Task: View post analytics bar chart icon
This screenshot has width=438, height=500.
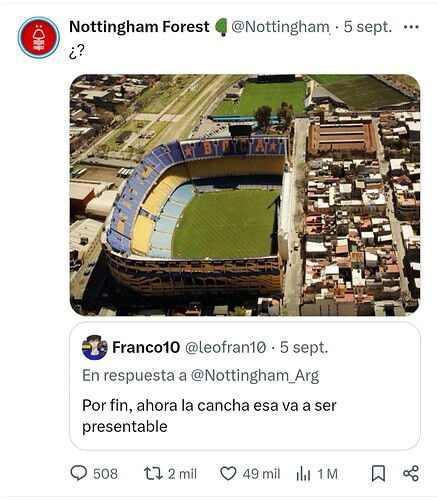Action: point(303,474)
